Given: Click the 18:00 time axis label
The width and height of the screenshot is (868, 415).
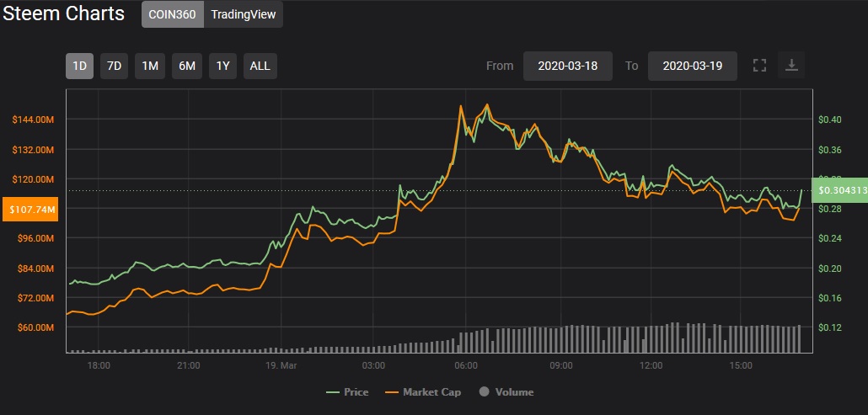Looking at the screenshot, I should 99,365.
